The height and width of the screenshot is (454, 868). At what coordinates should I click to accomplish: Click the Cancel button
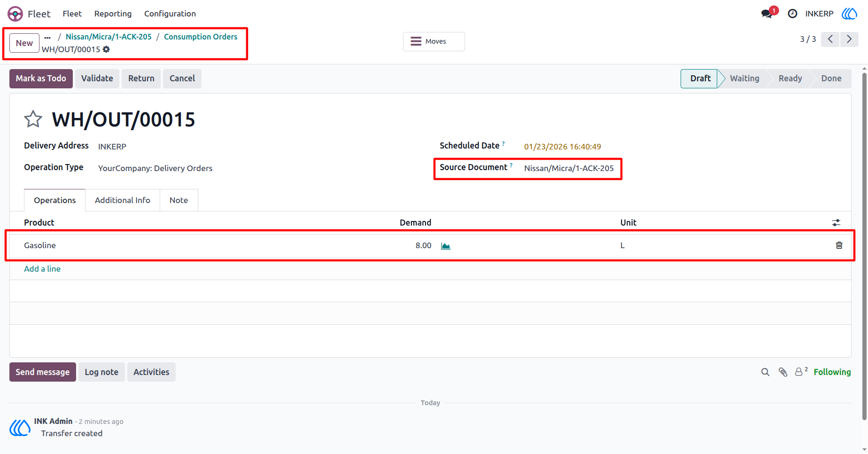tap(182, 78)
